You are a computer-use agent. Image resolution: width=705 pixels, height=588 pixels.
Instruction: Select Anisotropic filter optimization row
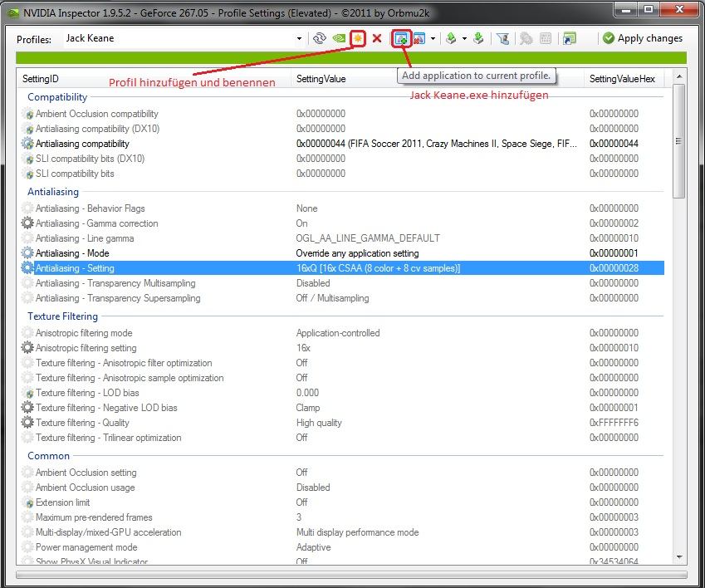coord(343,363)
